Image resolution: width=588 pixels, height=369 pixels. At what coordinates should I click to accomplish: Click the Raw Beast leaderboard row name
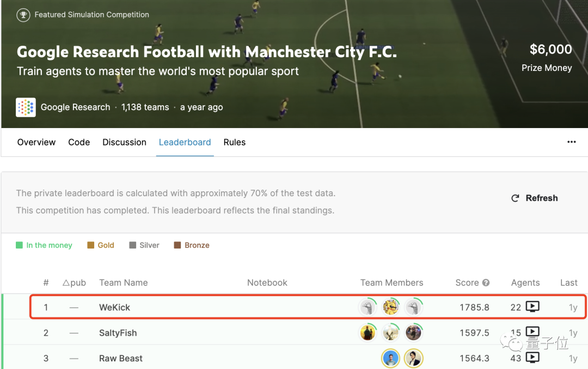(x=121, y=358)
